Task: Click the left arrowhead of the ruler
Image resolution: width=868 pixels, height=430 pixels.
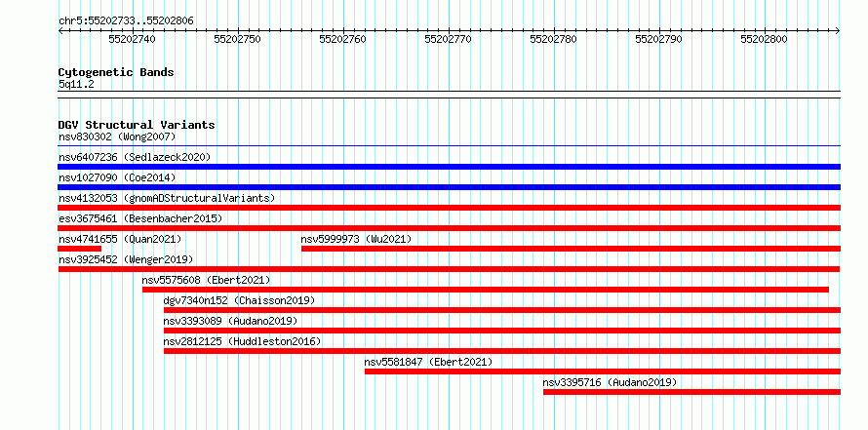Action: (60, 31)
